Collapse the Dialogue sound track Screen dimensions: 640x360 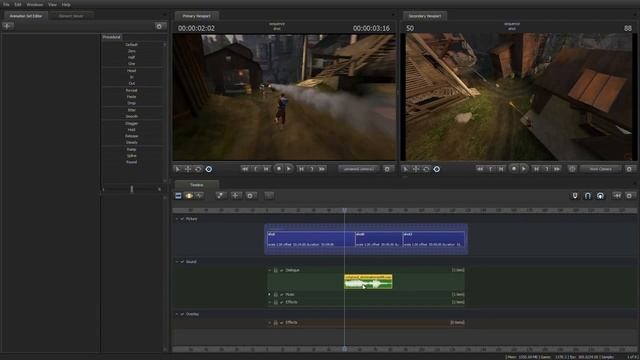[x=269, y=270]
